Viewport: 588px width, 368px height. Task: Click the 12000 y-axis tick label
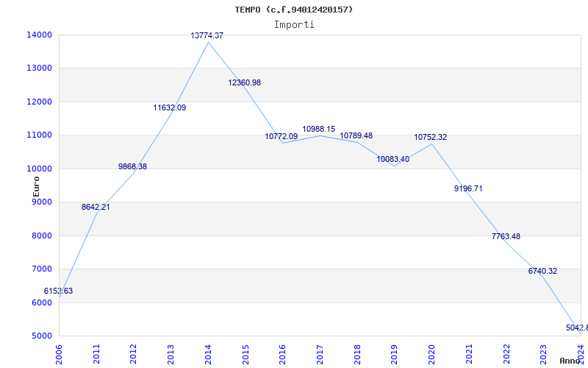click(40, 102)
